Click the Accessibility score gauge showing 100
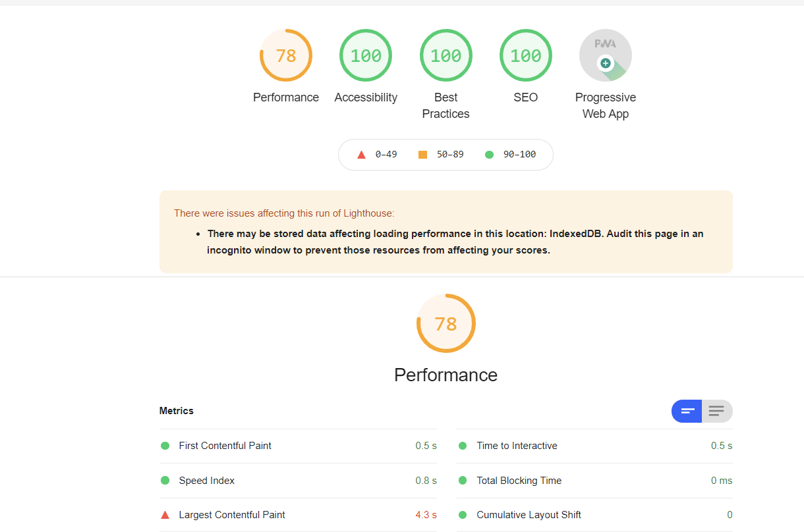804x532 pixels. pyautogui.click(x=366, y=55)
